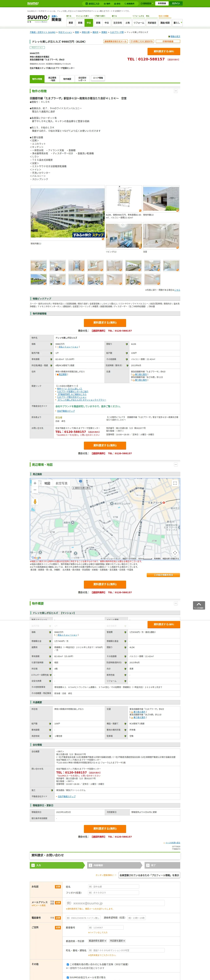Click the SUUMO logo in the green top bar
The image size is (210, 980).
click(33, 3)
